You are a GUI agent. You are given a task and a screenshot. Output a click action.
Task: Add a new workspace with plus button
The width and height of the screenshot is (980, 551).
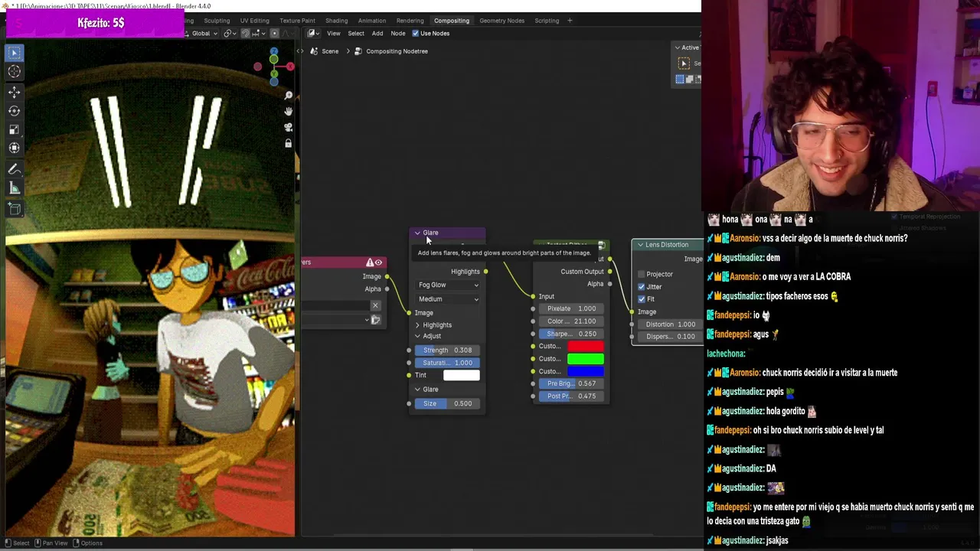point(570,21)
